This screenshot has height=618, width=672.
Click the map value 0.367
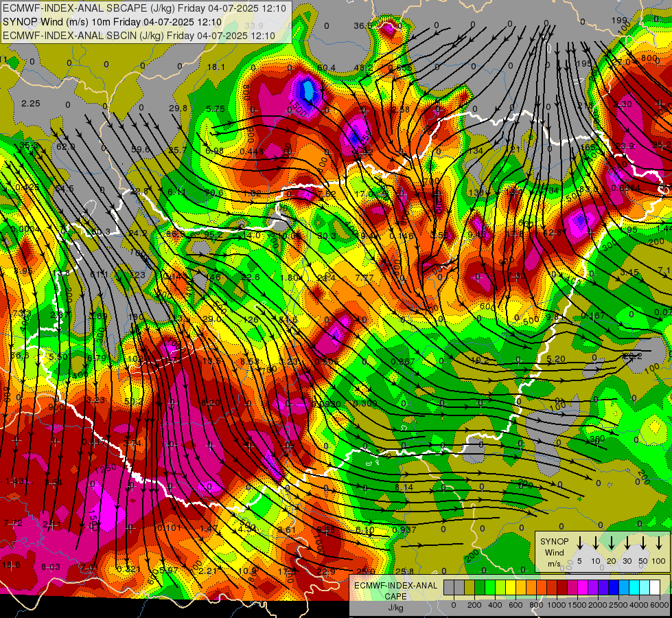[x=403, y=362]
